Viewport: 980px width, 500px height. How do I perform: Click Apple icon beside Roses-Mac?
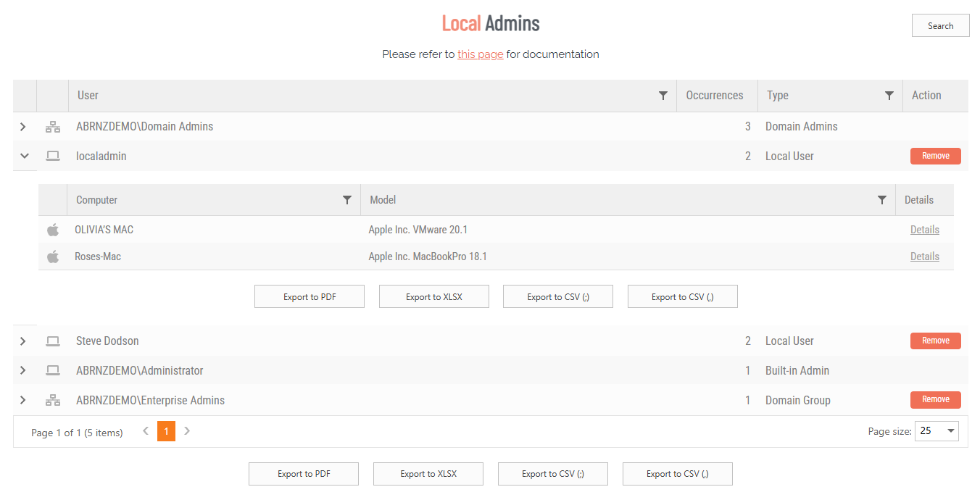53,257
